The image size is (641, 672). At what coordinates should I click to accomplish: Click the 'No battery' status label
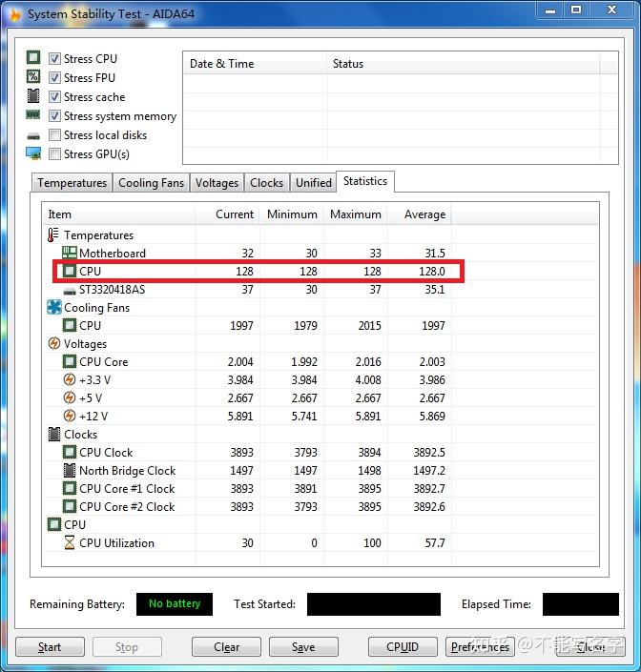pos(175,604)
